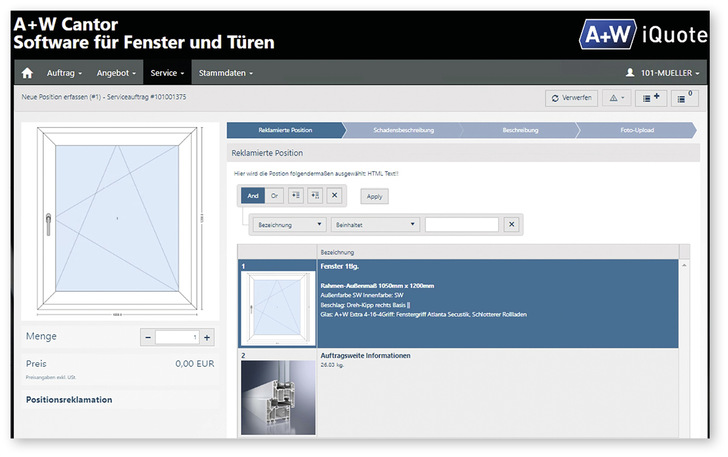This screenshot has height=457, width=728.
Task: Increase Menge with the plus button
Action: coord(207,337)
